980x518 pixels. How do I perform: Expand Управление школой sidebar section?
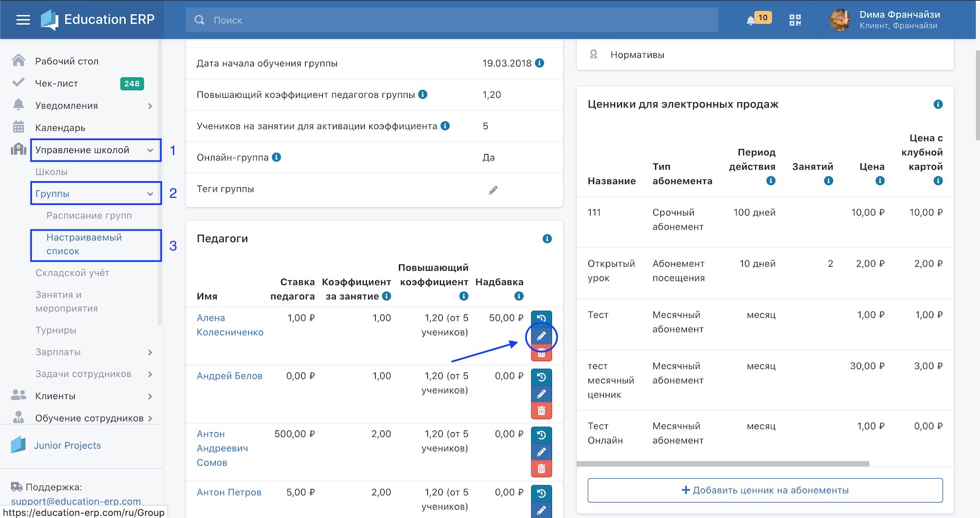click(x=96, y=150)
